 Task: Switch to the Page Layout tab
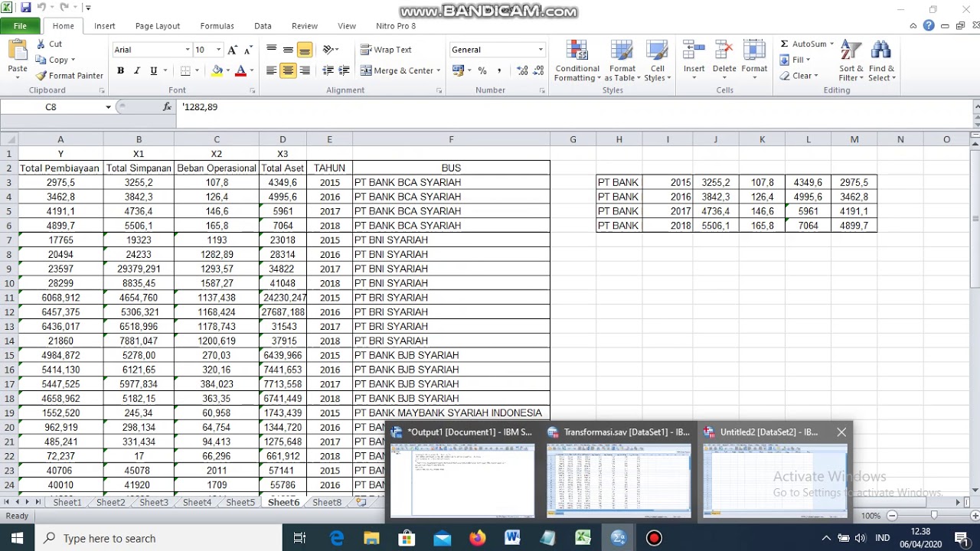(x=158, y=26)
